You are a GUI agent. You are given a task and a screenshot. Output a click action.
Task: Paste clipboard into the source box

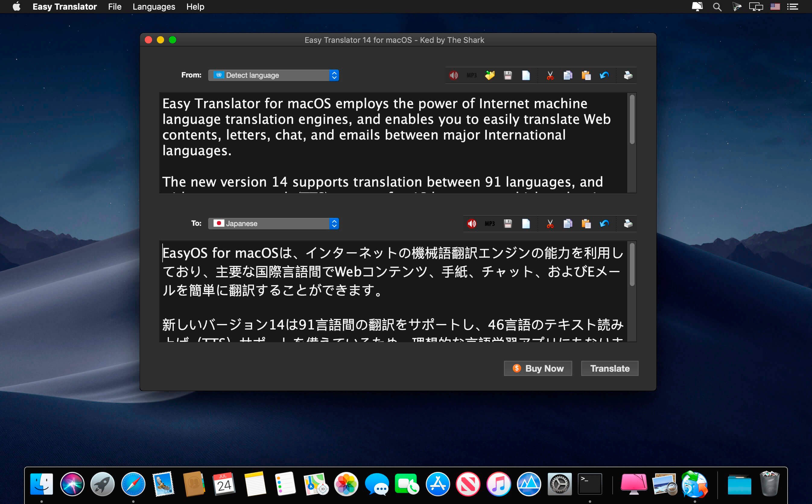click(586, 75)
